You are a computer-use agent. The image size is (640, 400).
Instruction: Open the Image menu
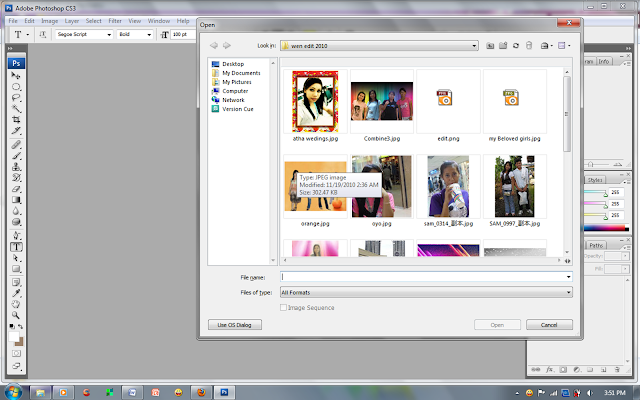click(x=49, y=21)
